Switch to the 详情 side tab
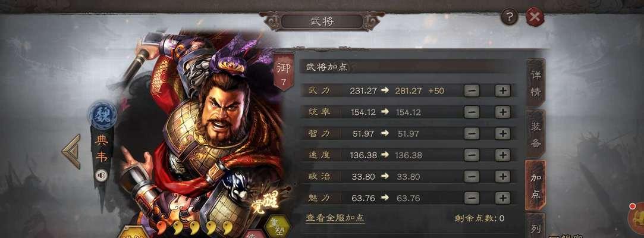Image resolution: width=644 pixels, height=238 pixels. click(x=536, y=83)
